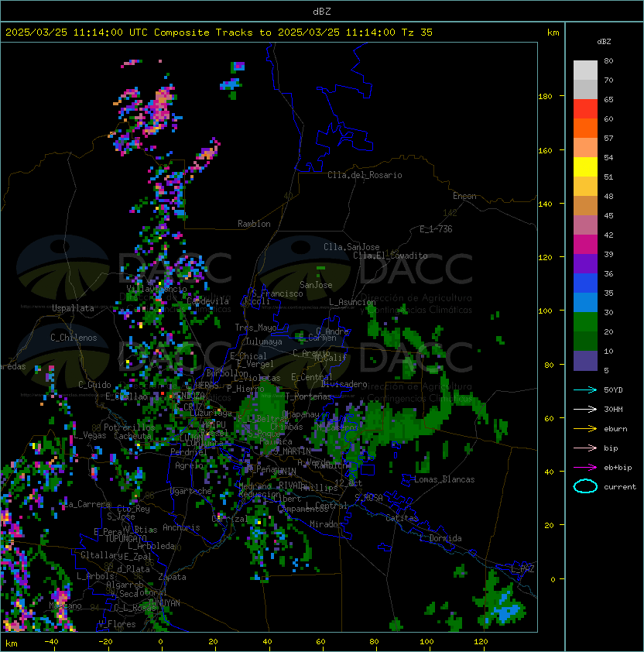The height and width of the screenshot is (652, 644).
Task: Click the 'Villavicencio' map label
Action: (156, 289)
